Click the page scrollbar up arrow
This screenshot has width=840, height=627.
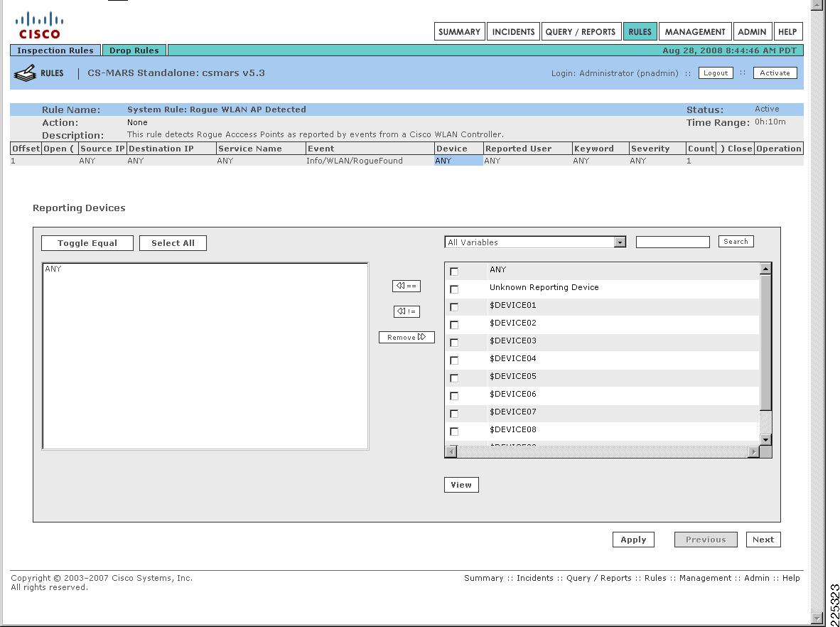(x=817, y=5)
